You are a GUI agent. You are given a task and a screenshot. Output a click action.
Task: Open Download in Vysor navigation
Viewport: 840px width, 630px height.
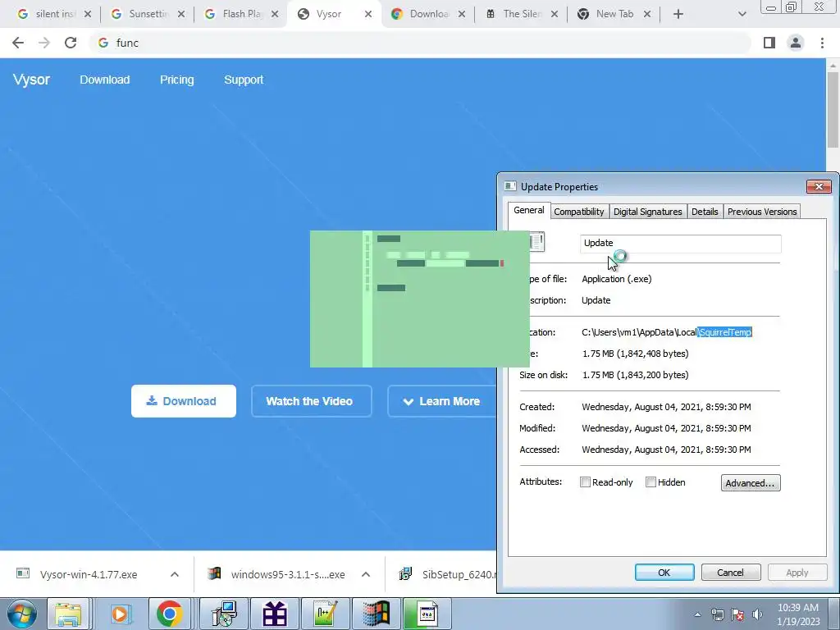[105, 80]
